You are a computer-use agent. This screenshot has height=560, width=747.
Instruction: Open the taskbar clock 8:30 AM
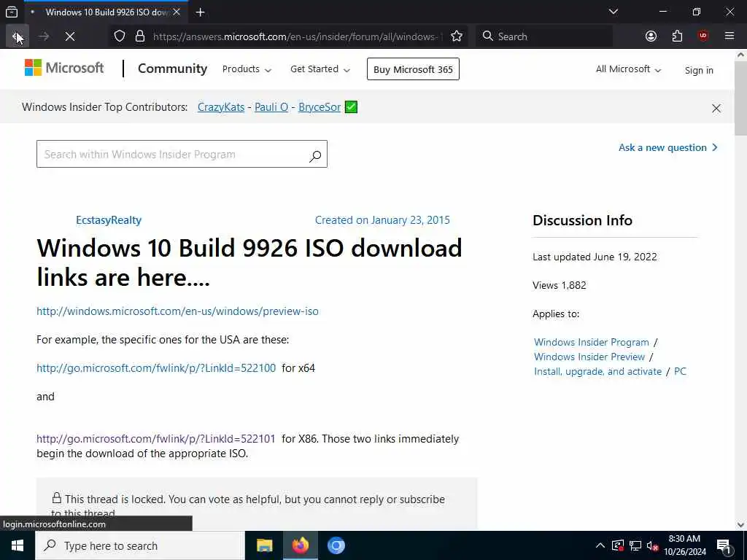point(684,545)
